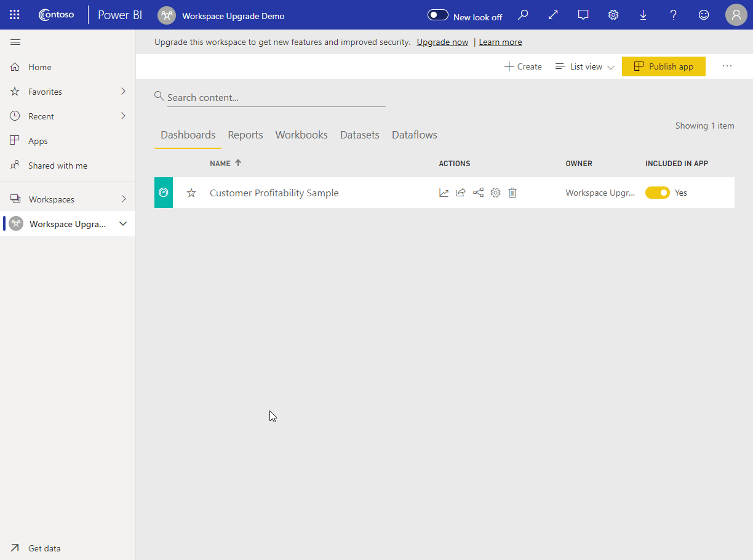Click the dashboard type icon for Customer Profitability Sample
The image size is (753, 560).
[x=164, y=193]
